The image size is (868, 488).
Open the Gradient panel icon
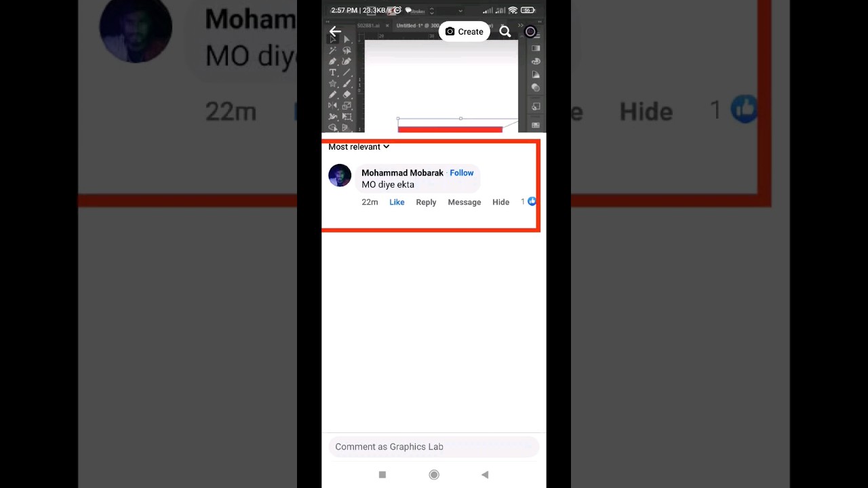click(x=536, y=48)
